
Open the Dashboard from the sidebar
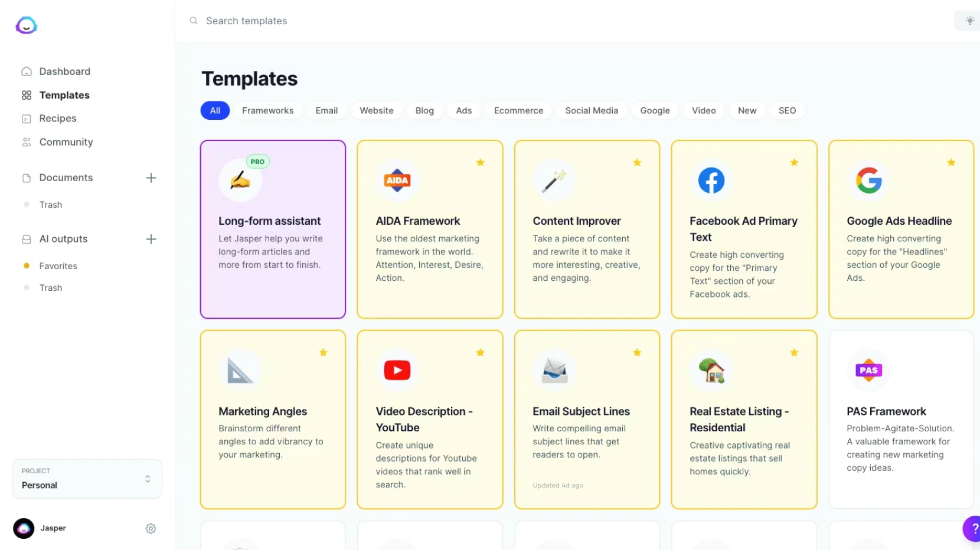64,71
